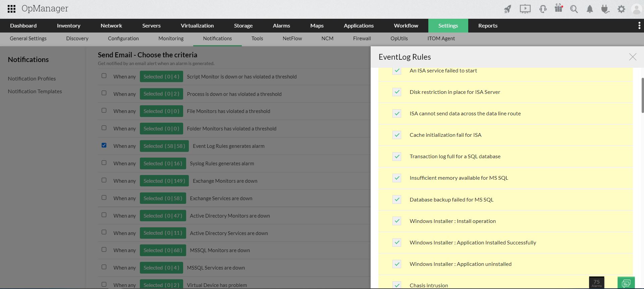Switch to the Discovery settings tab
The height and width of the screenshot is (289, 644).
[x=77, y=39]
